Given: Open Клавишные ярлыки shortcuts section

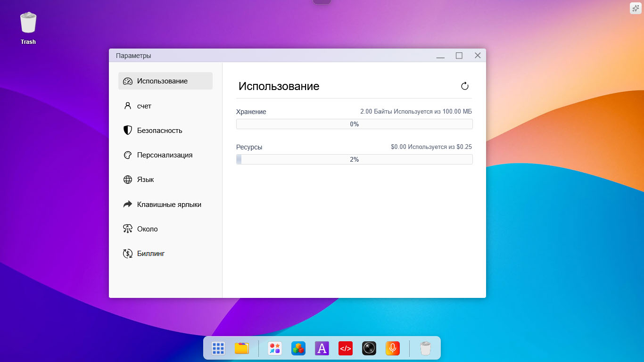Looking at the screenshot, I should pos(165,205).
